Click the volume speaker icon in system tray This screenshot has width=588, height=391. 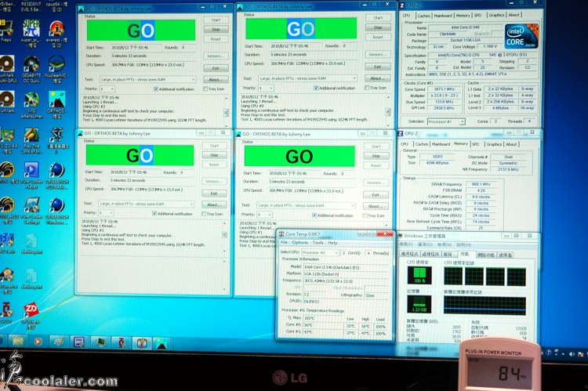click(x=572, y=353)
